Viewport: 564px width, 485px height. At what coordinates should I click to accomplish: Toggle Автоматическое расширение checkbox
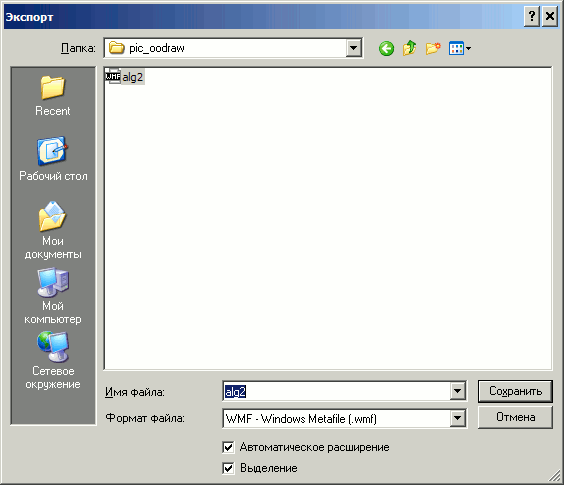[228, 447]
